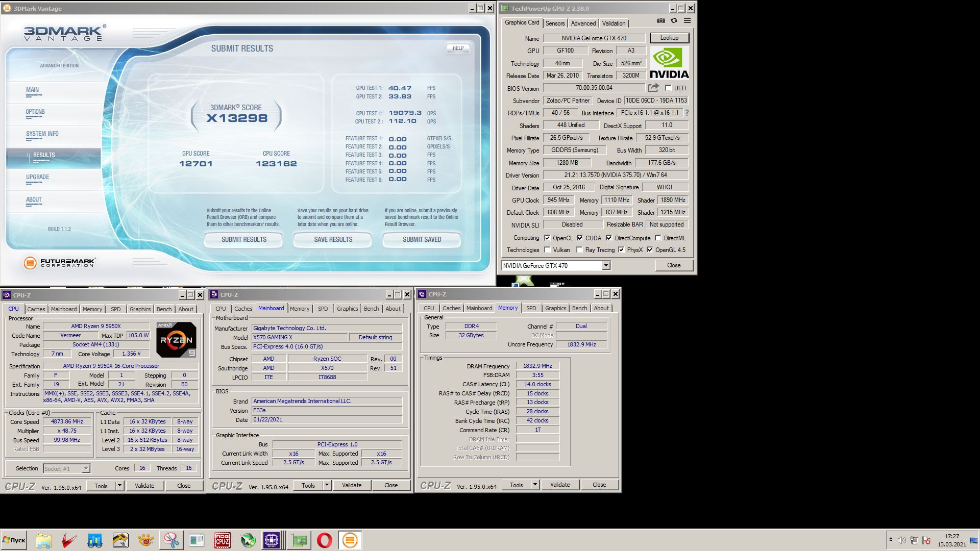Open the Action Center flag tray icon
Screen dimensions: 980x551
pyautogui.click(x=927, y=540)
